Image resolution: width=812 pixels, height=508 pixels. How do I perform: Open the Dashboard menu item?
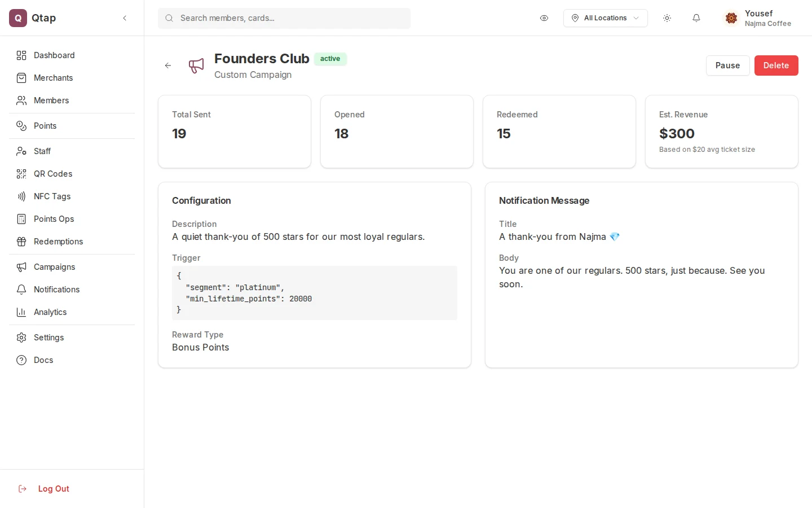[x=72, y=55]
